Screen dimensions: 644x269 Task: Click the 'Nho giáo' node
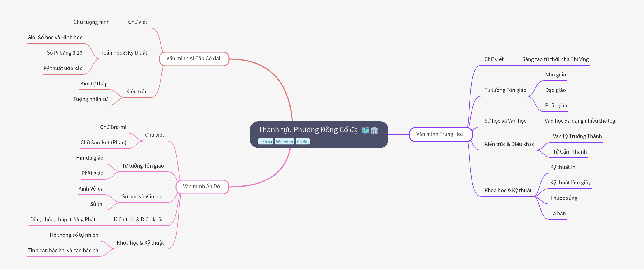click(x=555, y=75)
